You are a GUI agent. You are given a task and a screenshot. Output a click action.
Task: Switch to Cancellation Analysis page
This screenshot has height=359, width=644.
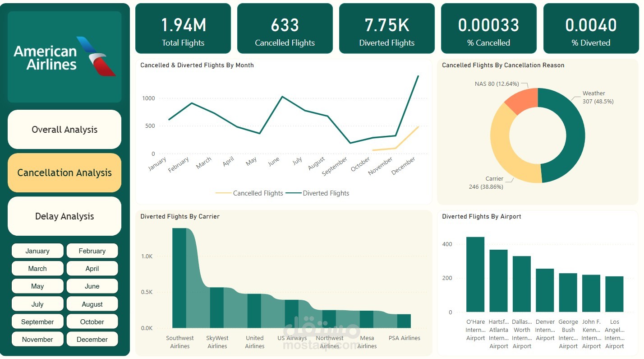[x=64, y=173]
